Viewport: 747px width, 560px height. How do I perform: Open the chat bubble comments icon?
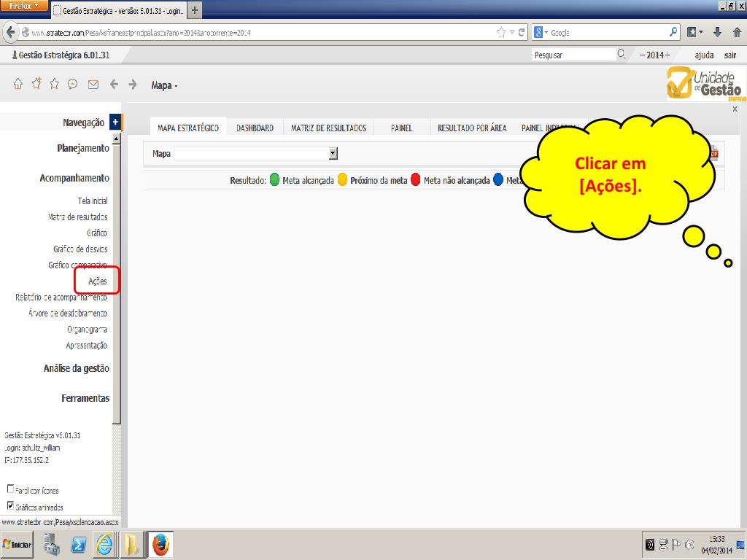[x=72, y=85]
